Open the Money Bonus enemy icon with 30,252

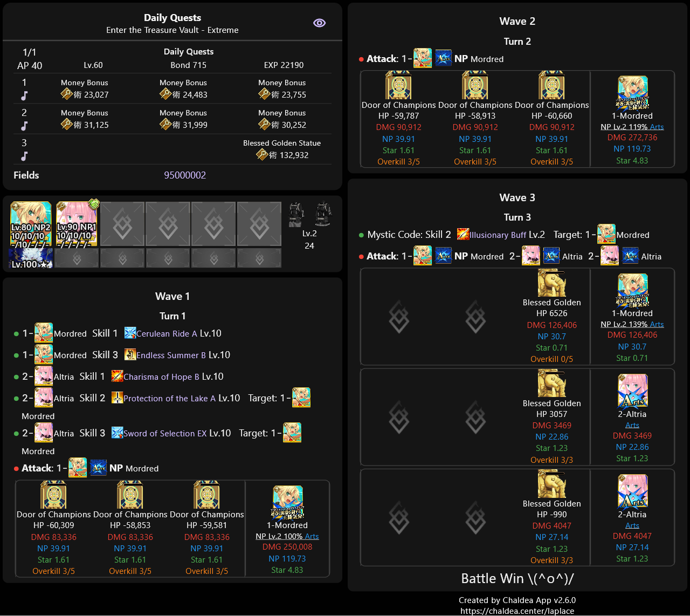pyautogui.click(x=264, y=125)
